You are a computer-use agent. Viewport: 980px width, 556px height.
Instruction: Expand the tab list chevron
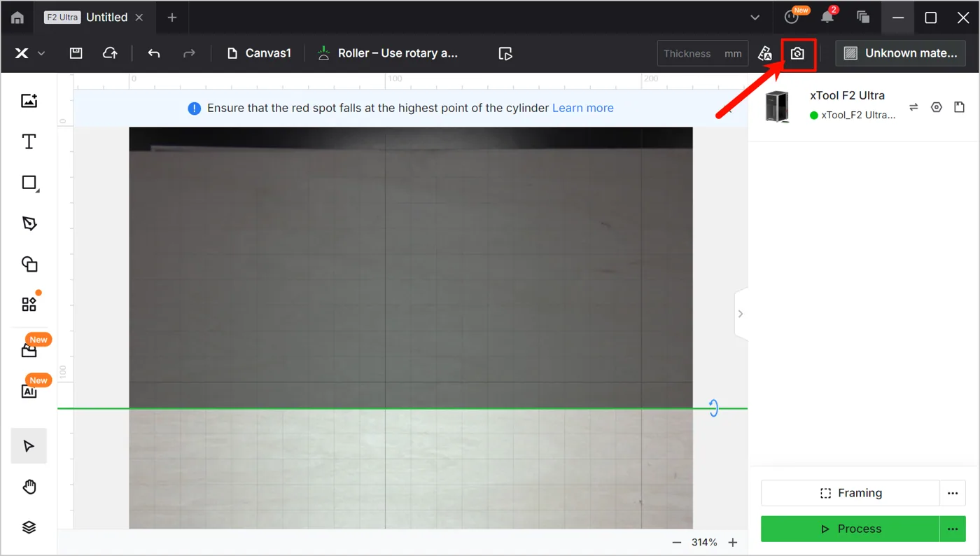tap(755, 18)
